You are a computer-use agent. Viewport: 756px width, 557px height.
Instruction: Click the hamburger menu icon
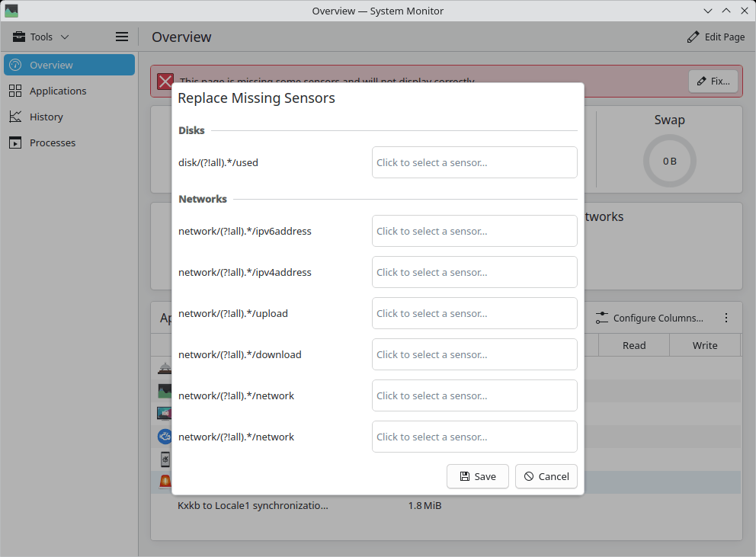click(122, 37)
